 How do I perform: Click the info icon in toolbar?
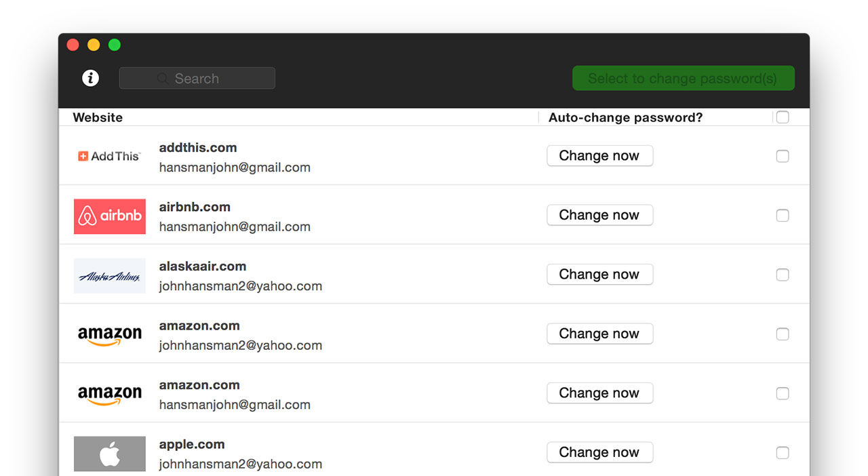[x=90, y=78]
